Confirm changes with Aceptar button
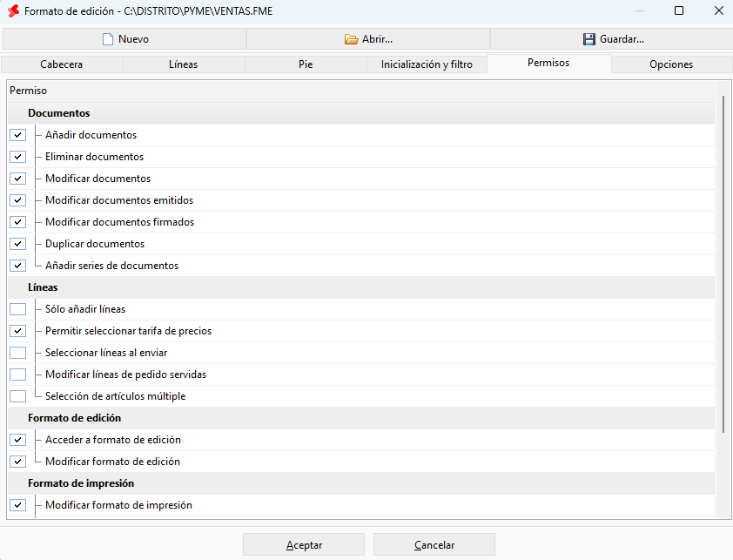The height and width of the screenshot is (560, 733). (304, 545)
